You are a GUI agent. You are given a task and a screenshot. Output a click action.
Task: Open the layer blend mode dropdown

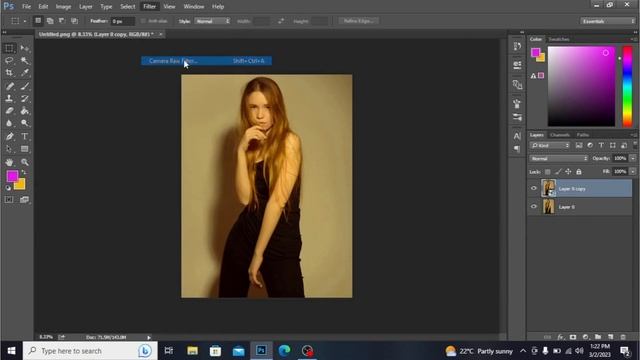click(x=559, y=158)
